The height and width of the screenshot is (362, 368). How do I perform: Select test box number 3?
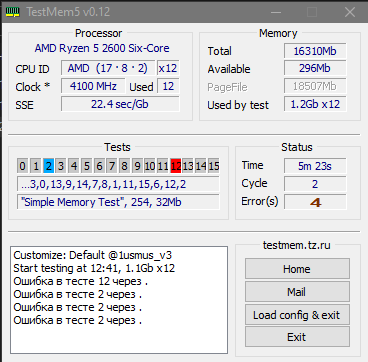coord(61,166)
